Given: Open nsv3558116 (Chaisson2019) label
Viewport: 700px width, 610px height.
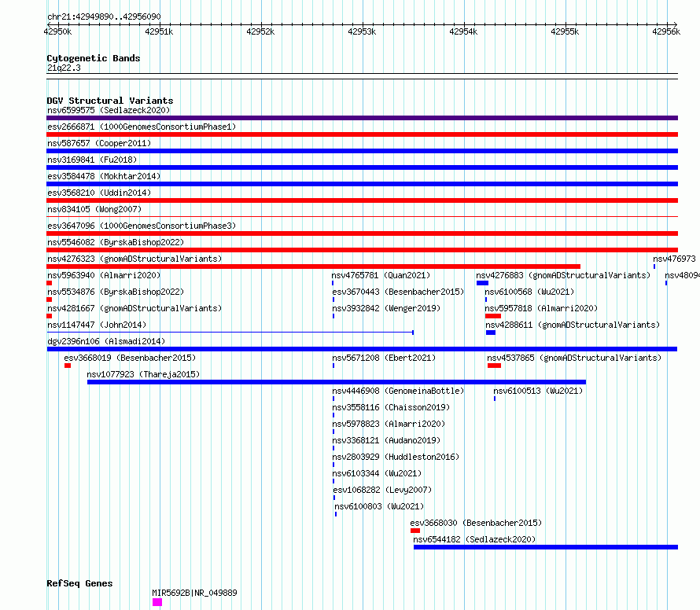Looking at the screenshot, I should [x=391, y=407].
